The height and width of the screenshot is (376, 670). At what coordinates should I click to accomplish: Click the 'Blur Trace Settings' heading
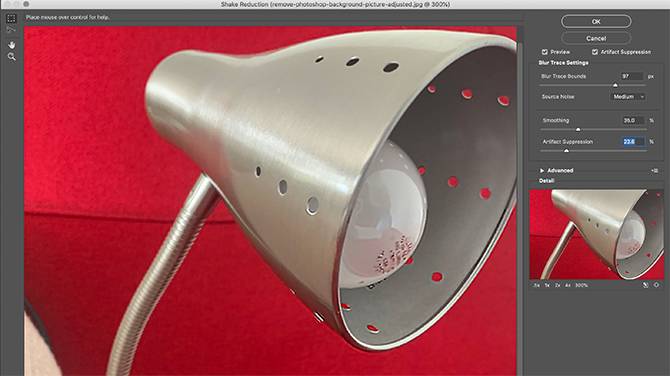563,63
